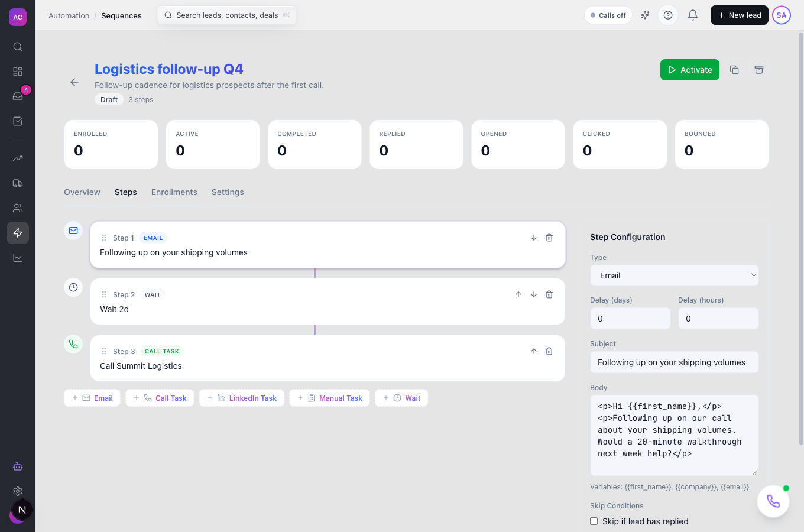The height and width of the screenshot is (532, 804).
Task: Open the settings gear in sidebar
Action: click(x=18, y=491)
